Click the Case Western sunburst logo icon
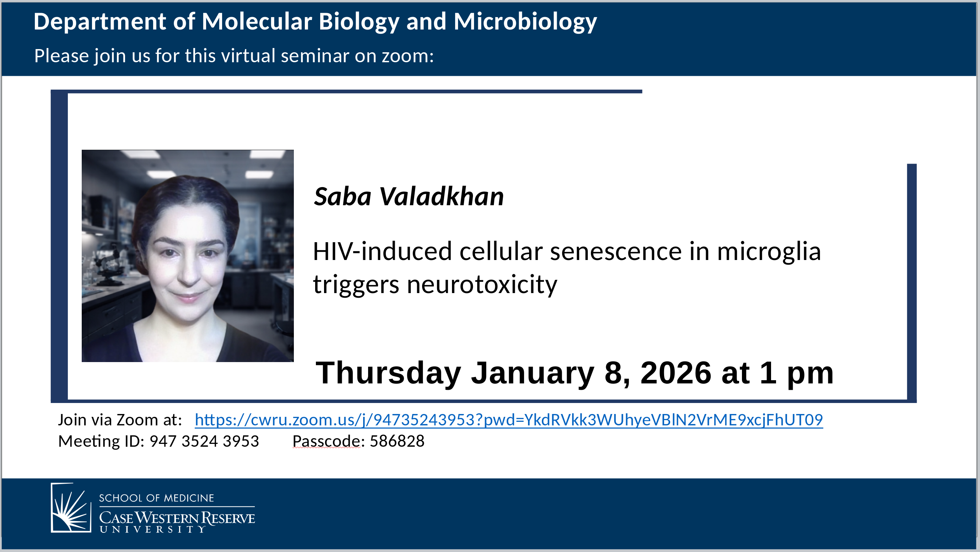This screenshot has width=980, height=552. pyautogui.click(x=71, y=508)
